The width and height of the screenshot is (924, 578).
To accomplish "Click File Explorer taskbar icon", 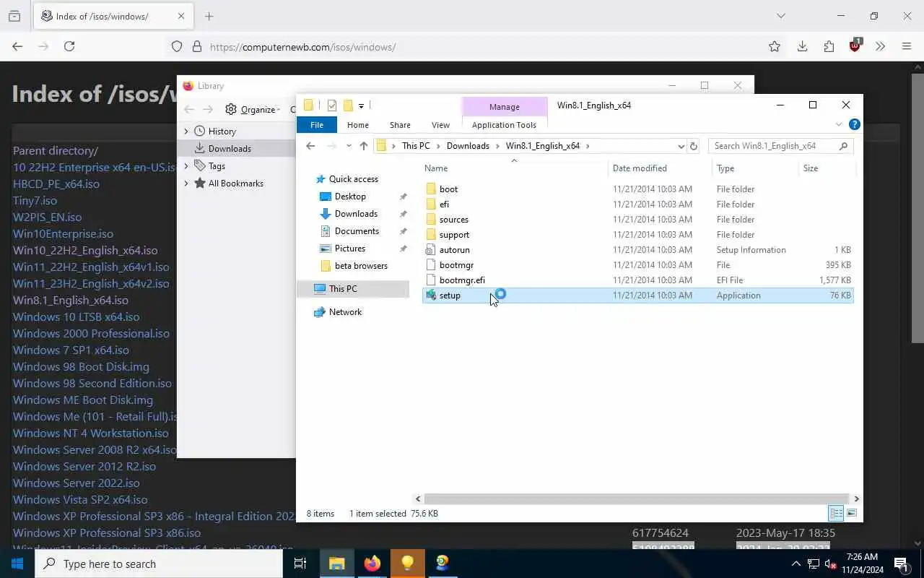I will click(337, 564).
